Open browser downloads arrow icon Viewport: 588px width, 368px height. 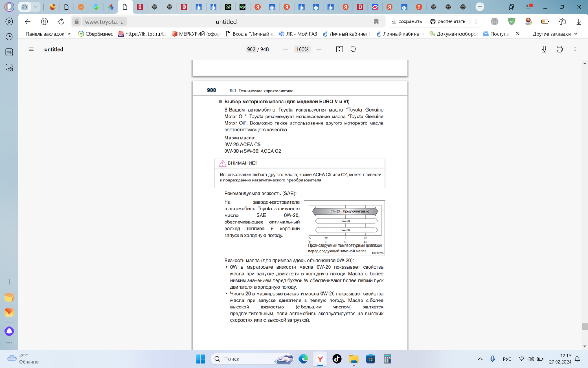point(578,21)
